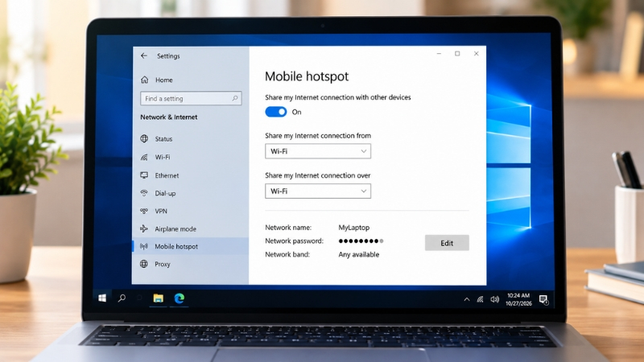644x362 pixels.
Task: Click the network name value MyLaptop
Action: [x=354, y=228]
